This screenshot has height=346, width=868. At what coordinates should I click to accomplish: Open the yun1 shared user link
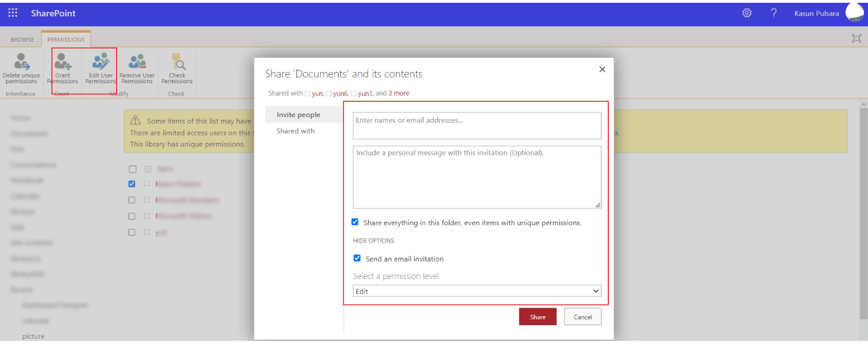click(x=366, y=93)
